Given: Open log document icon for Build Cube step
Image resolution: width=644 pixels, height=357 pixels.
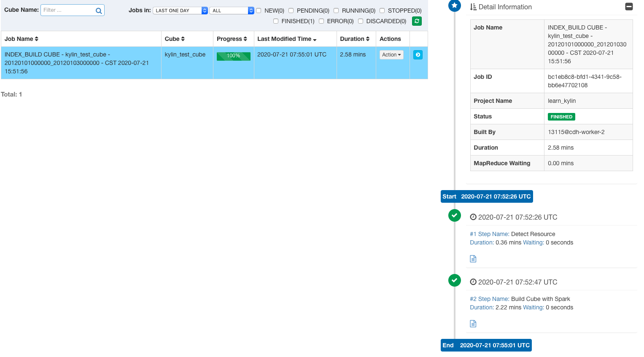Looking at the screenshot, I should (x=473, y=324).
